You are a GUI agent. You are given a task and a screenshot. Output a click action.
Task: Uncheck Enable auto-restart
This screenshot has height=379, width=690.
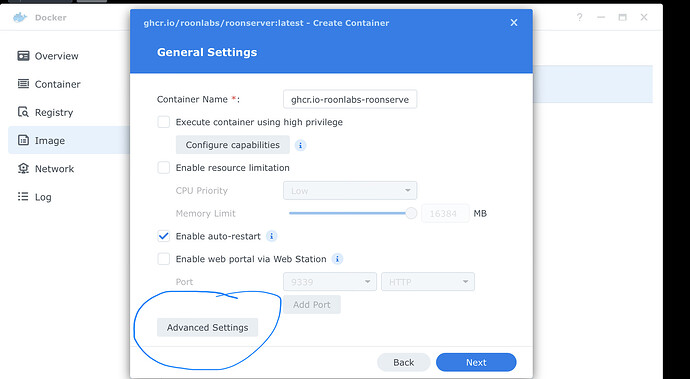[164, 236]
